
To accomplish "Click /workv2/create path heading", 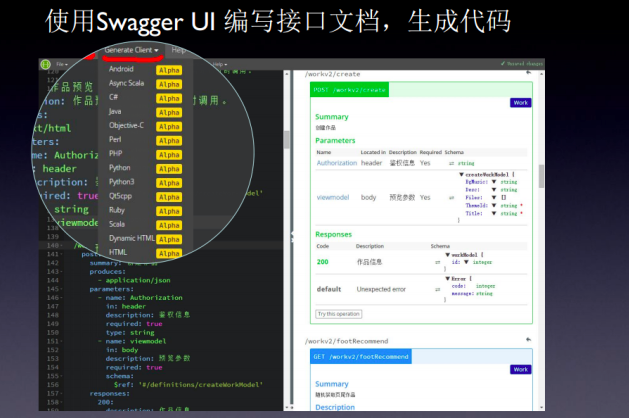I will (333, 74).
